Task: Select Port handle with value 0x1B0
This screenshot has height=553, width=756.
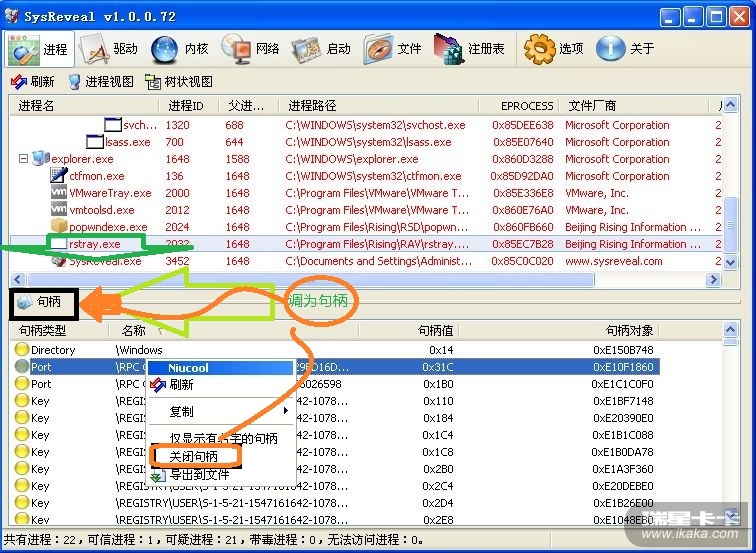Action: pyautogui.click(x=335, y=384)
